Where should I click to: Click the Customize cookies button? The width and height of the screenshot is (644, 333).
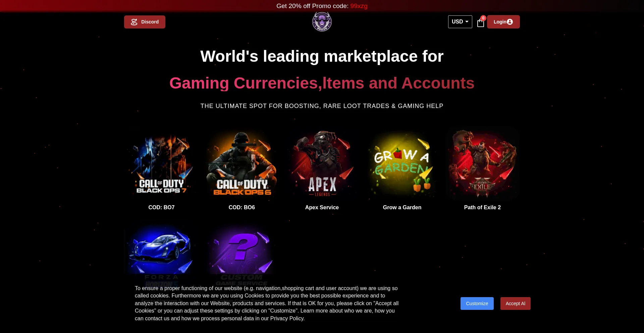(477, 303)
